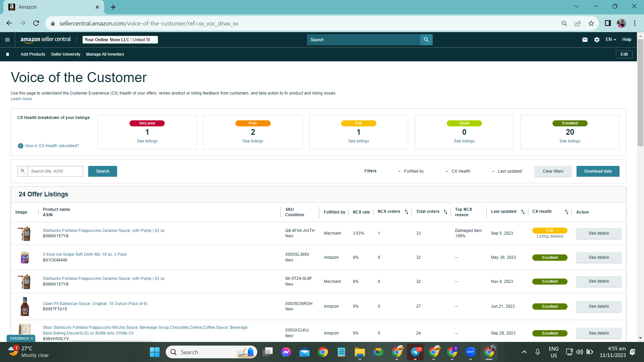The image size is (644, 362).
Task: Click the teal Search button for listings
Action: pos(103,171)
